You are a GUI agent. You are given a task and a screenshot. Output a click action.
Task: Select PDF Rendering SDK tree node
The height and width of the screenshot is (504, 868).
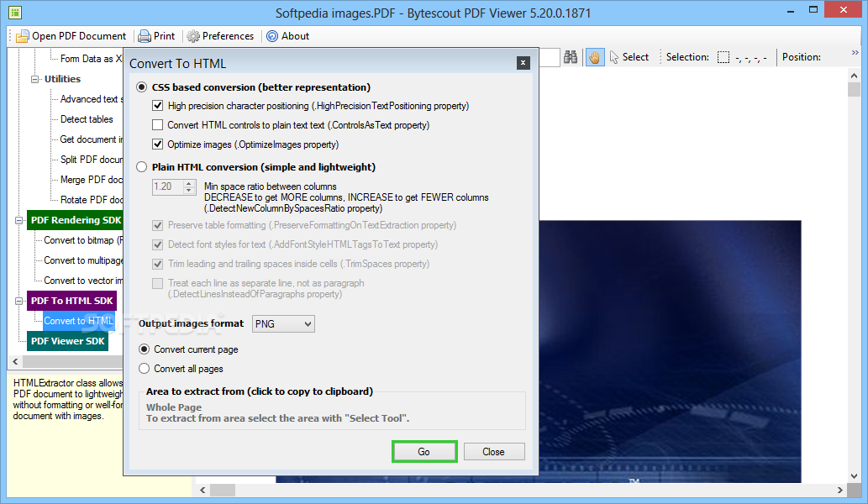(x=76, y=220)
